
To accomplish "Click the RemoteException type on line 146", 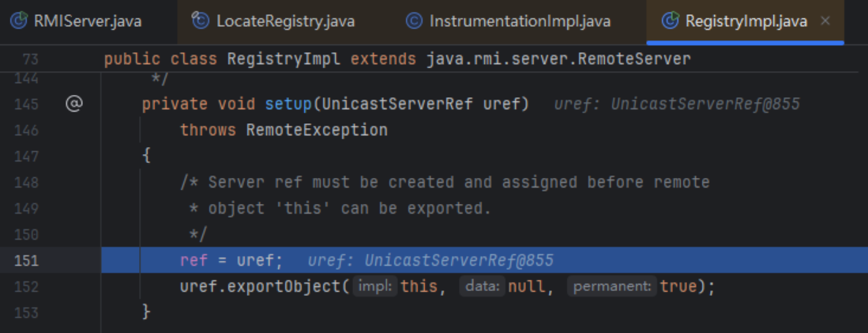I will 317,130.
